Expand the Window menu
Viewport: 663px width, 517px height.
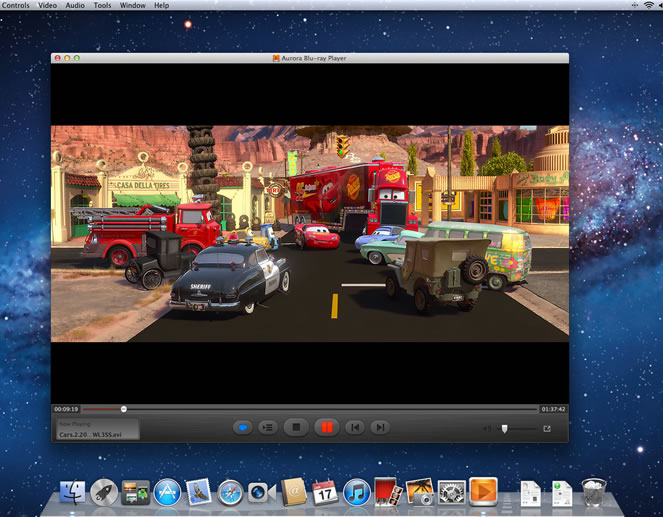tap(131, 6)
